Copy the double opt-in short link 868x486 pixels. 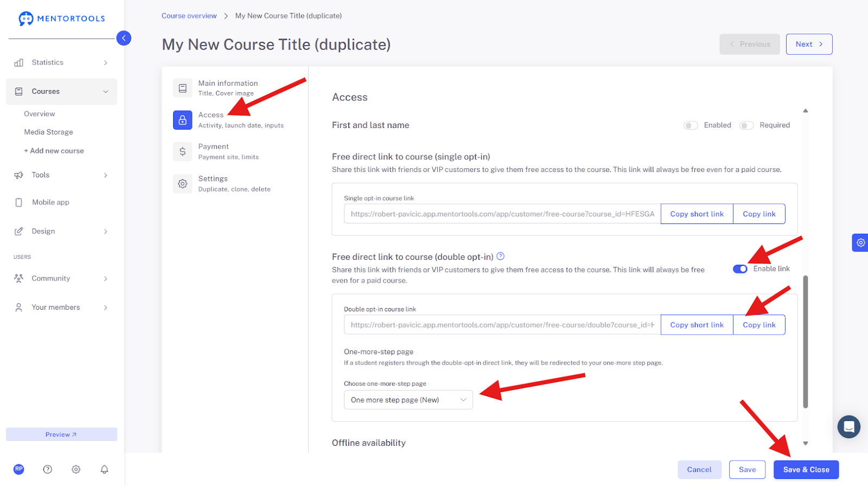(697, 325)
